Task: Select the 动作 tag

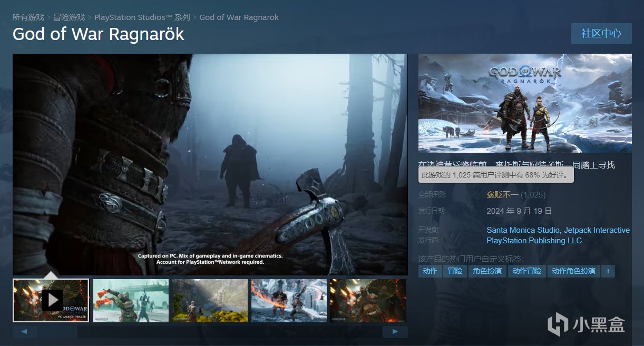Action: (430, 271)
